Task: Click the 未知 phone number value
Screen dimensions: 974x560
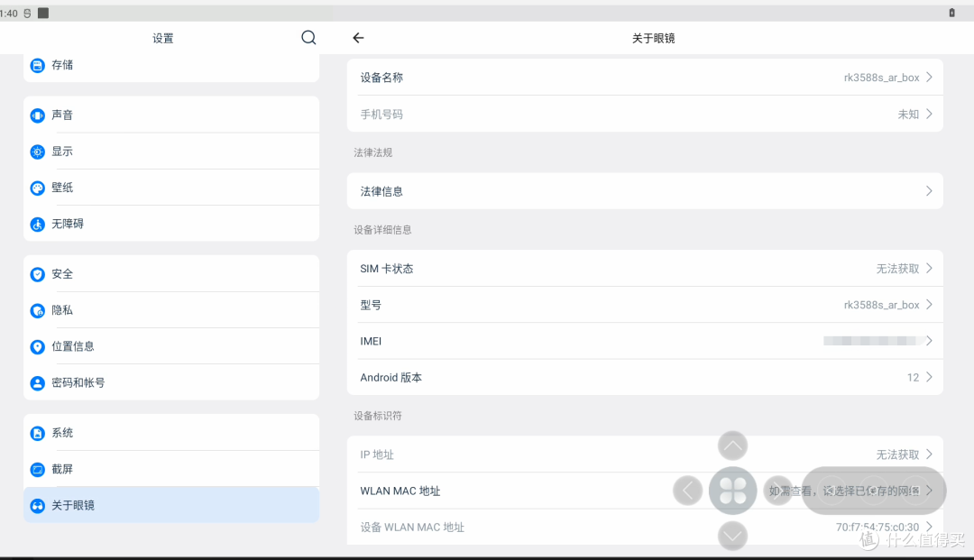Action: point(908,115)
